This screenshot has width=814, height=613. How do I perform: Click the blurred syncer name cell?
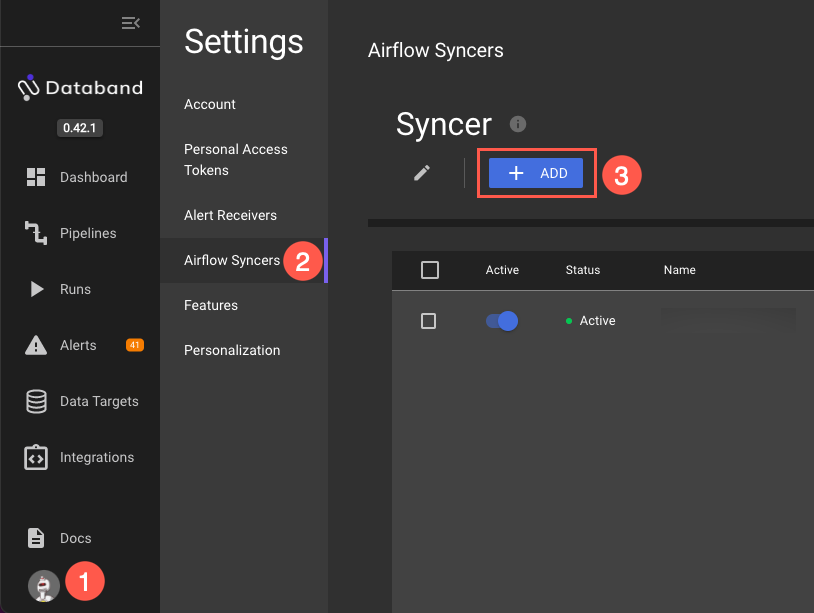(728, 320)
